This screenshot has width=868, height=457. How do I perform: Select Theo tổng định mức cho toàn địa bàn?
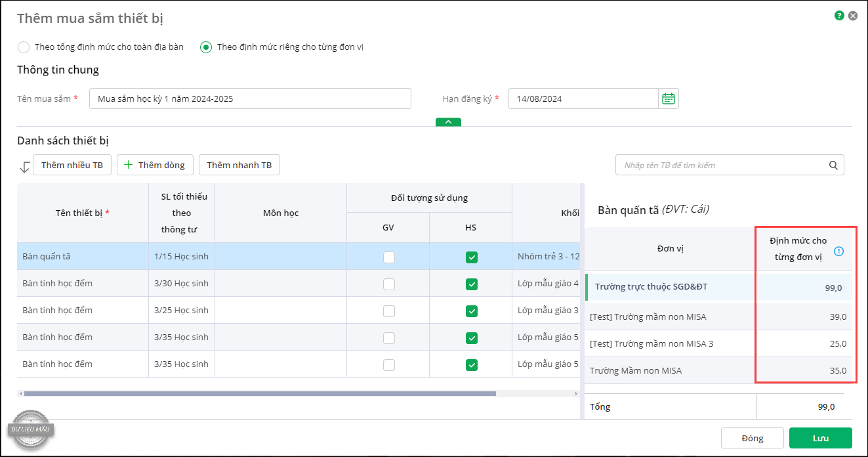pyautogui.click(x=24, y=47)
